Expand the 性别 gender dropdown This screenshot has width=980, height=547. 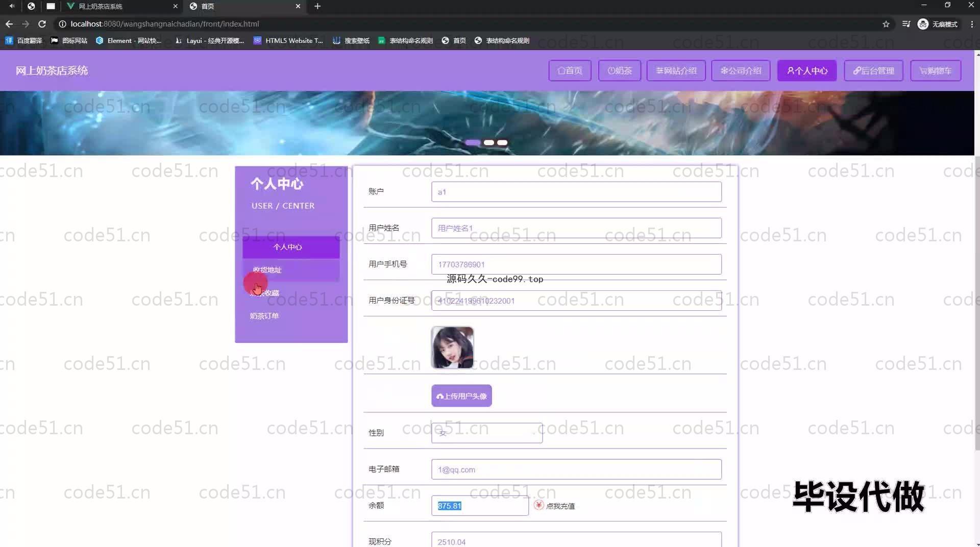(487, 433)
